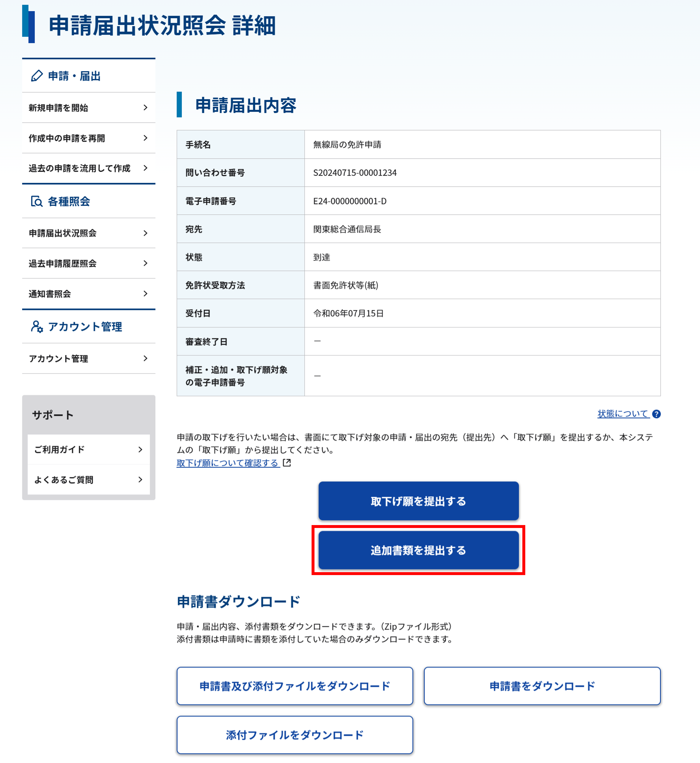Click the サポート panel heading
Viewport: 700px width, 763px height.
click(53, 415)
